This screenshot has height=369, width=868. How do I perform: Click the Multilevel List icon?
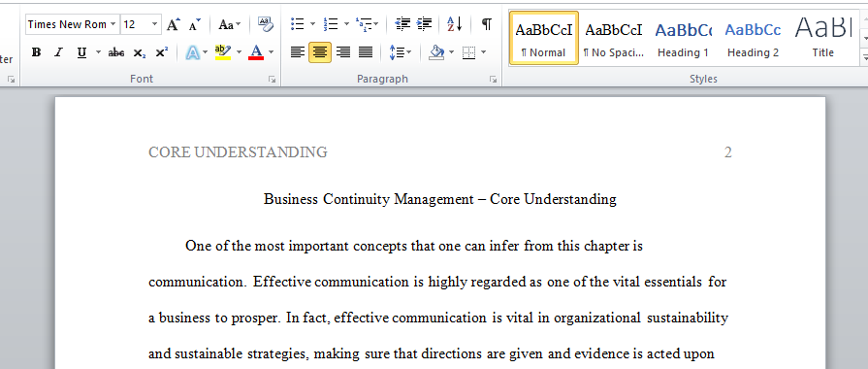coord(363,24)
